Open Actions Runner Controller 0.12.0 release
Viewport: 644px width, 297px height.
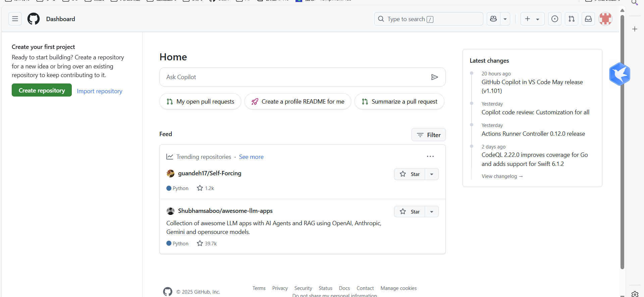click(x=533, y=134)
